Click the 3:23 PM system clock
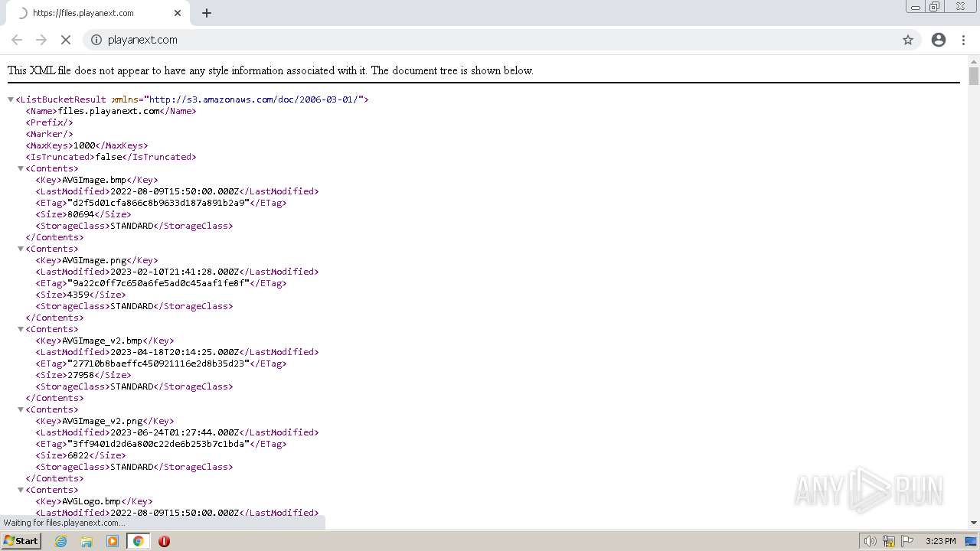The height and width of the screenshot is (551, 980). [940, 541]
